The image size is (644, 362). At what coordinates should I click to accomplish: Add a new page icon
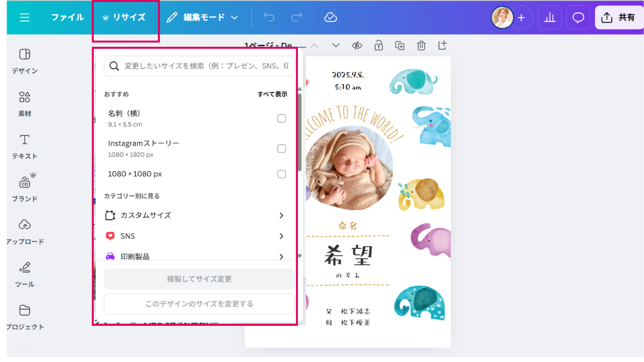(x=442, y=46)
